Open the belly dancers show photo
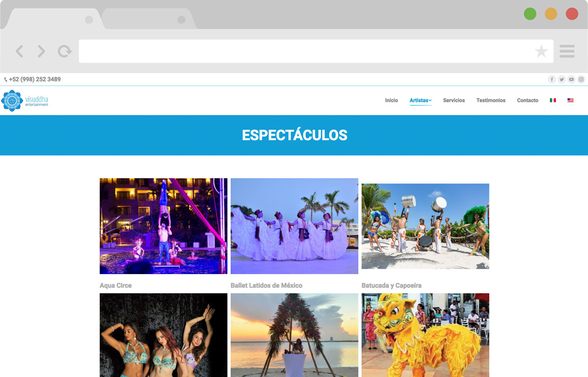The image size is (588, 377). [164, 335]
